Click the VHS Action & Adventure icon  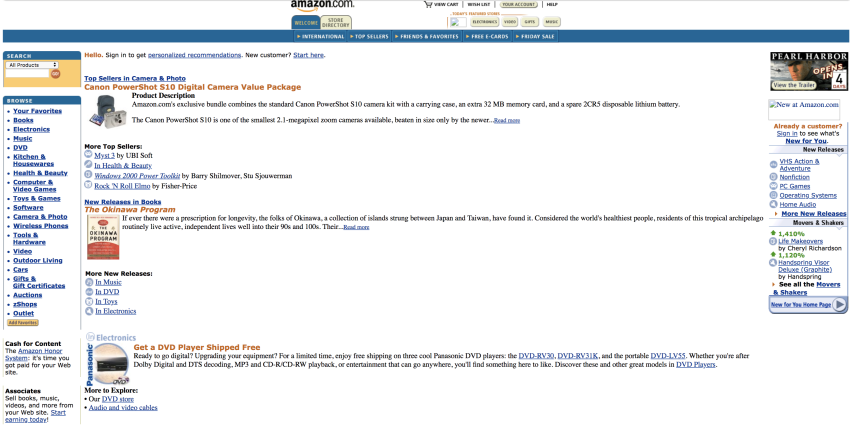point(774,165)
